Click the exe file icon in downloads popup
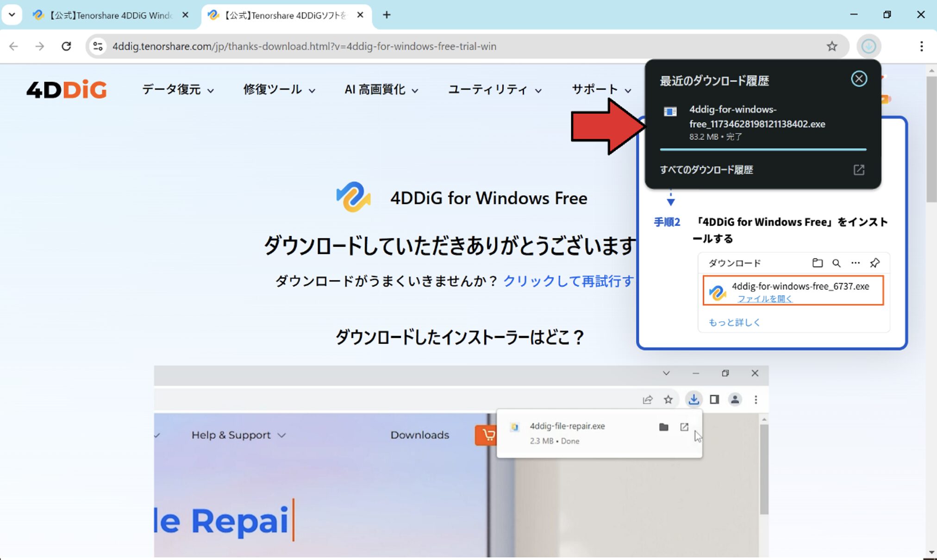Screen dimensions: 937x560 coord(670,112)
